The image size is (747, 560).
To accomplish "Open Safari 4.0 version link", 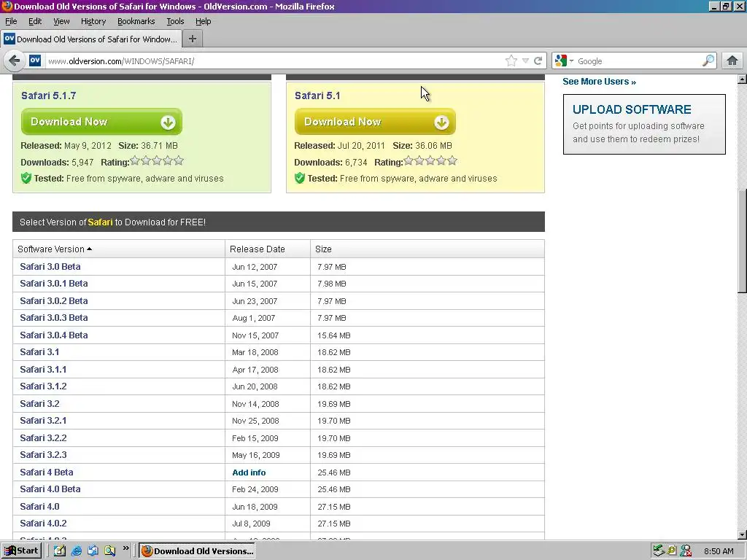I will click(39, 507).
